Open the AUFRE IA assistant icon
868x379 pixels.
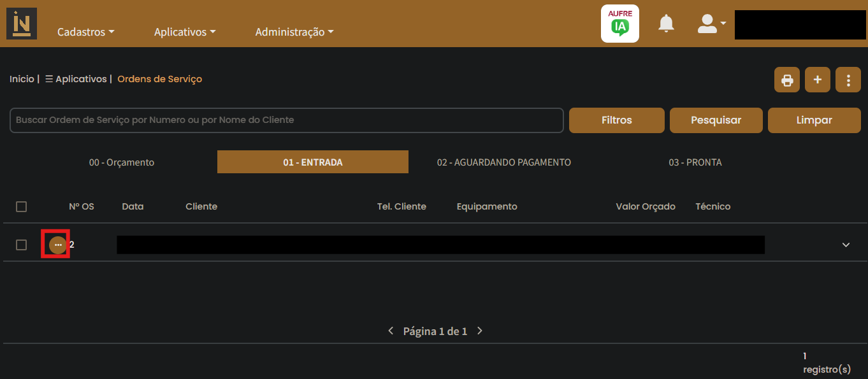[619, 24]
